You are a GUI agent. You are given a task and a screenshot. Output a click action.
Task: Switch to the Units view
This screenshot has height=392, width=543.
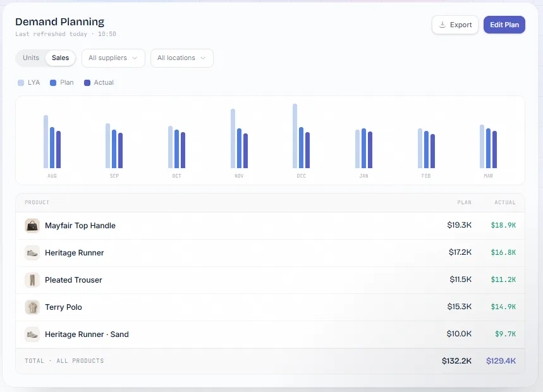[31, 58]
